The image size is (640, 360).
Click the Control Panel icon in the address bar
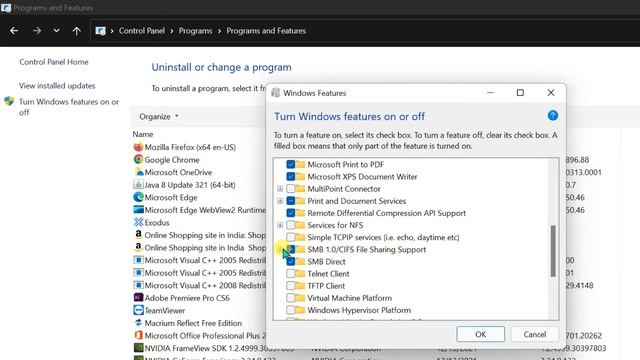point(100,31)
